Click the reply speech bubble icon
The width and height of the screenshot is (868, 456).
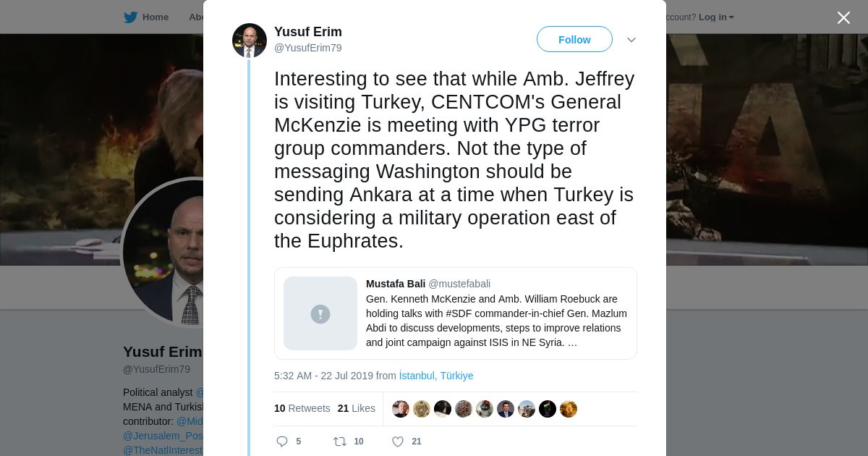point(282,442)
